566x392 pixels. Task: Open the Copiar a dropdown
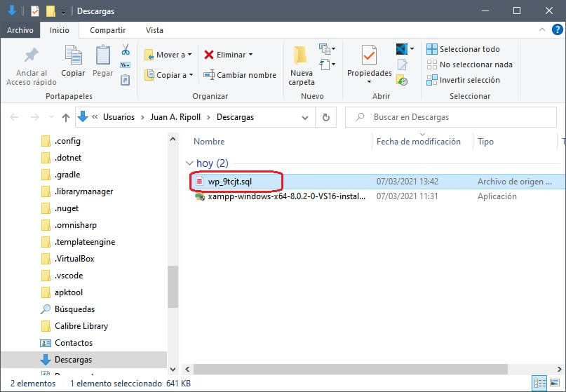[169, 75]
